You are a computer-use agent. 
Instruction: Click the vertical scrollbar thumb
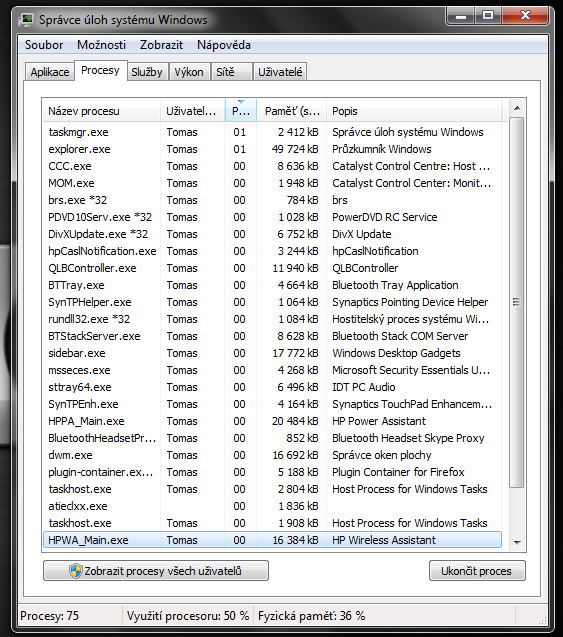pyautogui.click(x=517, y=302)
